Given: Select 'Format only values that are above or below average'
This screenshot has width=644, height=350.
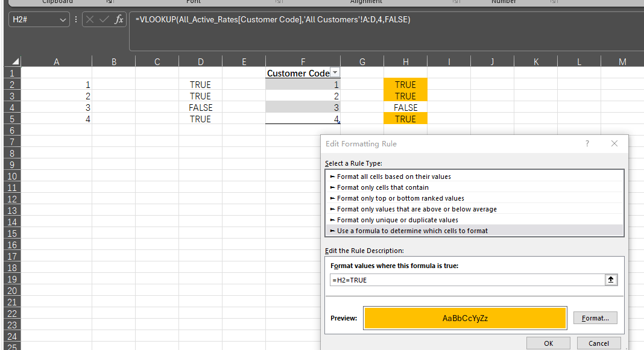Looking at the screenshot, I should [475, 209].
